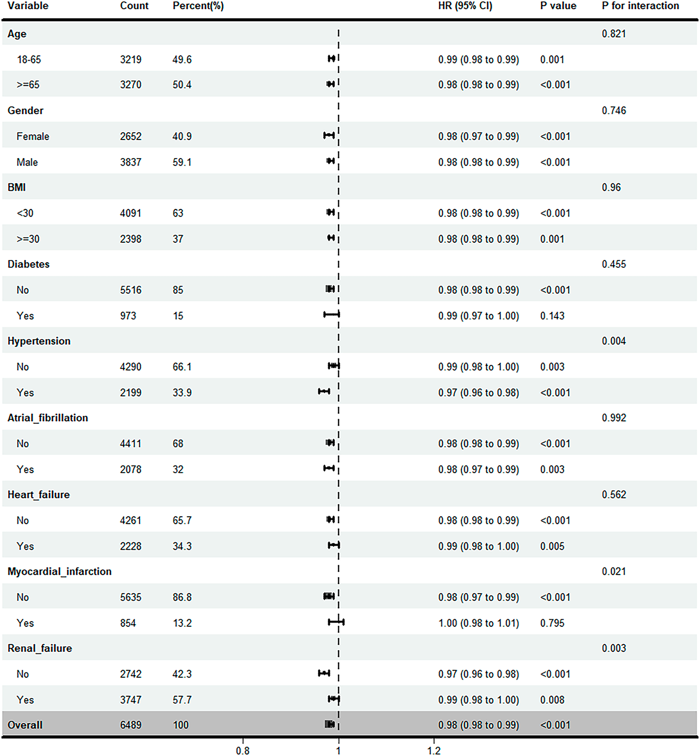Select the HR text '1.00 (0.98 to 1.01)'
Viewport: 700px width, 756px height.
click(478, 623)
